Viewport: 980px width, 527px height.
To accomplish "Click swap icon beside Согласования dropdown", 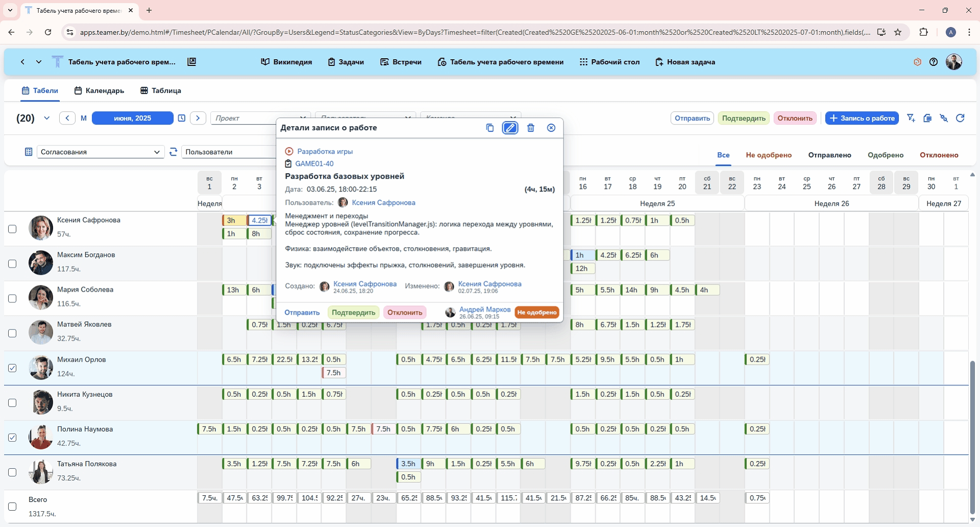I will point(174,152).
